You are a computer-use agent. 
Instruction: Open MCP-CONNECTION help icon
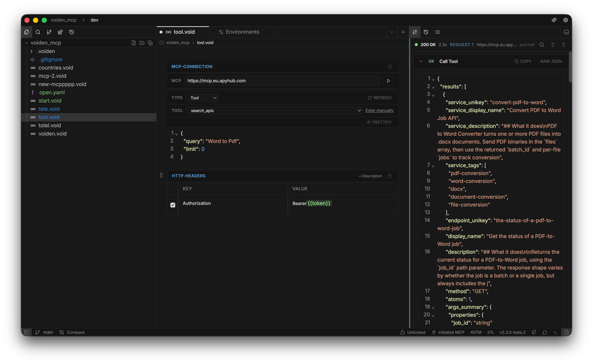(390, 67)
